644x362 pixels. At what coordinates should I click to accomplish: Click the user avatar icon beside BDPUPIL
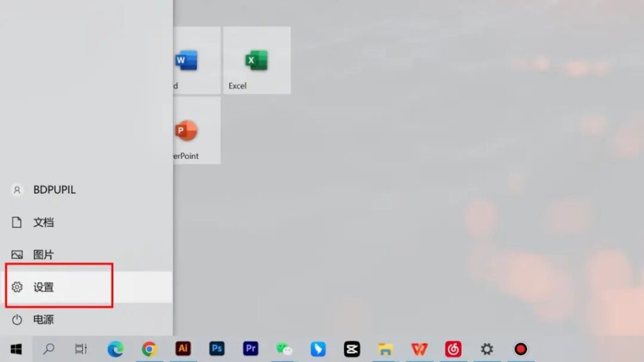[x=17, y=190]
